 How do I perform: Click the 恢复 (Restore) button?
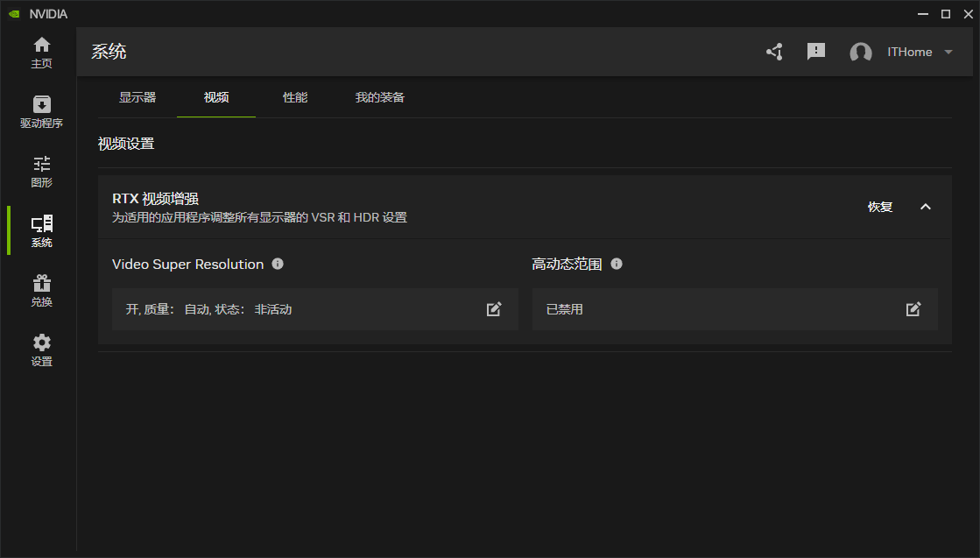(x=880, y=207)
